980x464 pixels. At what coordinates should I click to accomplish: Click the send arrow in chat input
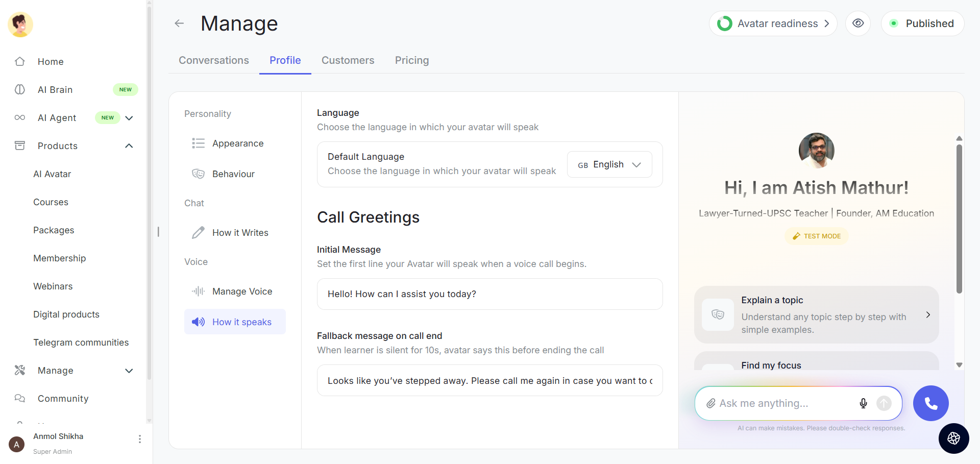tap(884, 403)
